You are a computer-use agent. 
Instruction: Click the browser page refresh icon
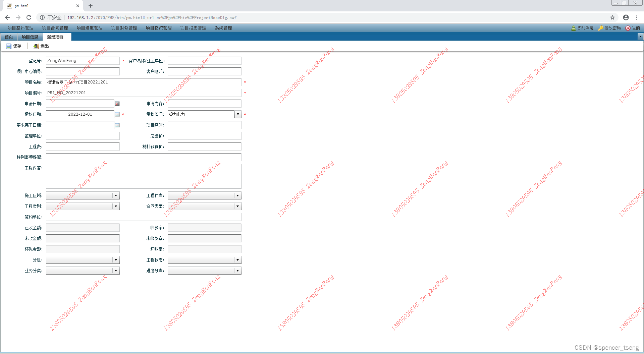coord(29,17)
